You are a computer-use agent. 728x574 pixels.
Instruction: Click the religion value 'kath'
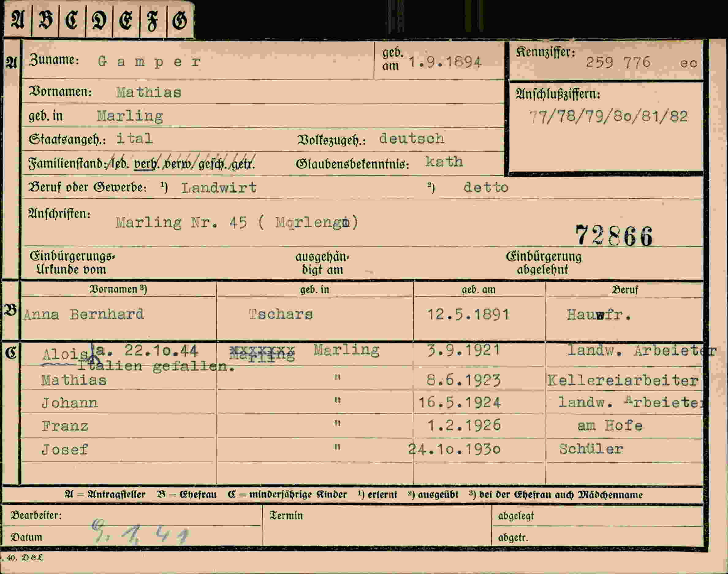click(x=444, y=162)
